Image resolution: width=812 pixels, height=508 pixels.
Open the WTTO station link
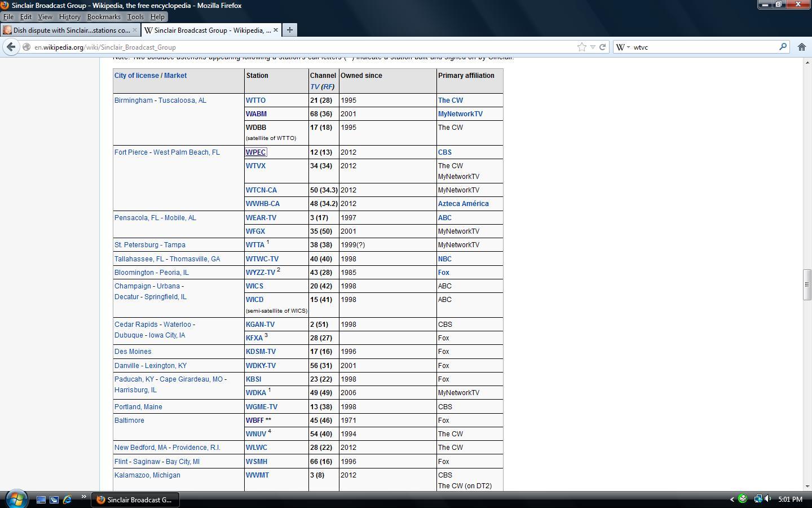click(x=255, y=100)
